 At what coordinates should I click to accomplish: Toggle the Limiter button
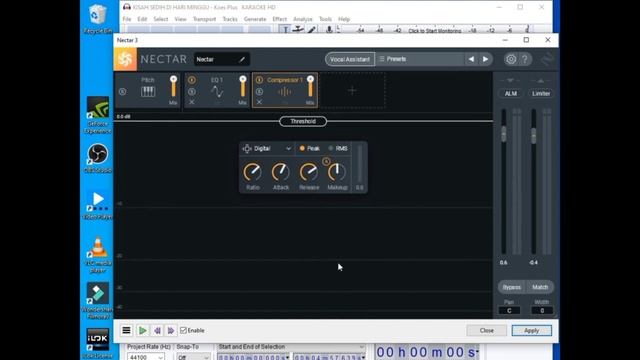click(x=541, y=93)
